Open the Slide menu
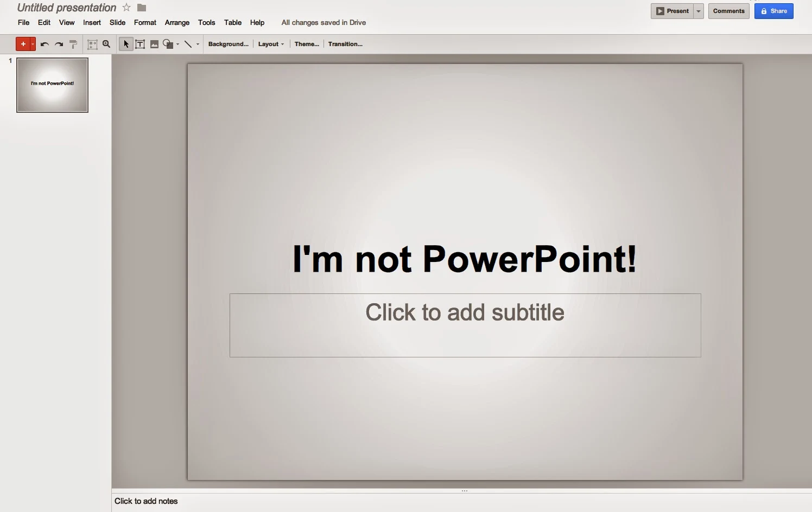 click(x=117, y=23)
